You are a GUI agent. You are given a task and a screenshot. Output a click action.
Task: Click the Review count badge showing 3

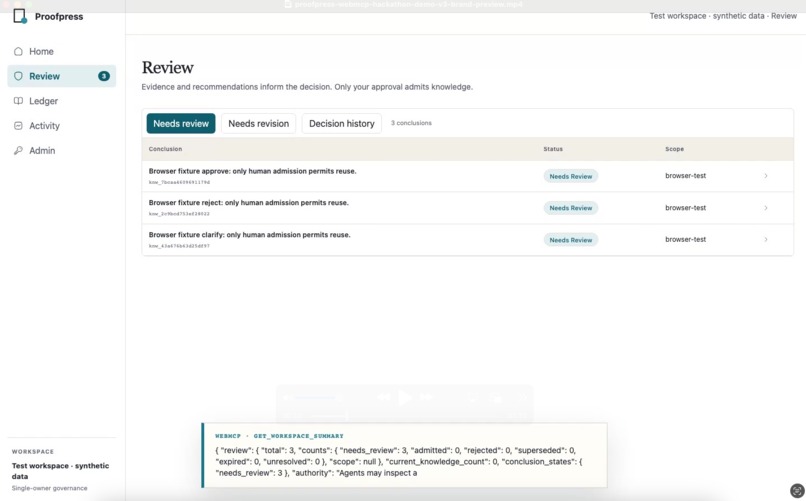tap(104, 76)
